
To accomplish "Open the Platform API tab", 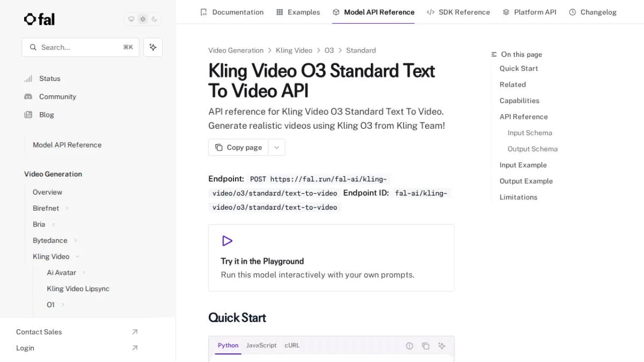I will coord(529,12).
